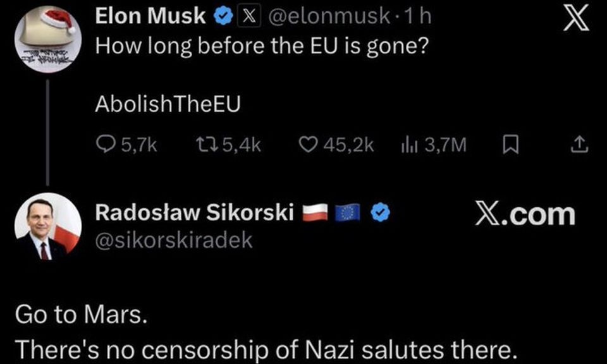This screenshot has width=607, height=364.
Task: Click the X.com watermark text
Action: 527,215
